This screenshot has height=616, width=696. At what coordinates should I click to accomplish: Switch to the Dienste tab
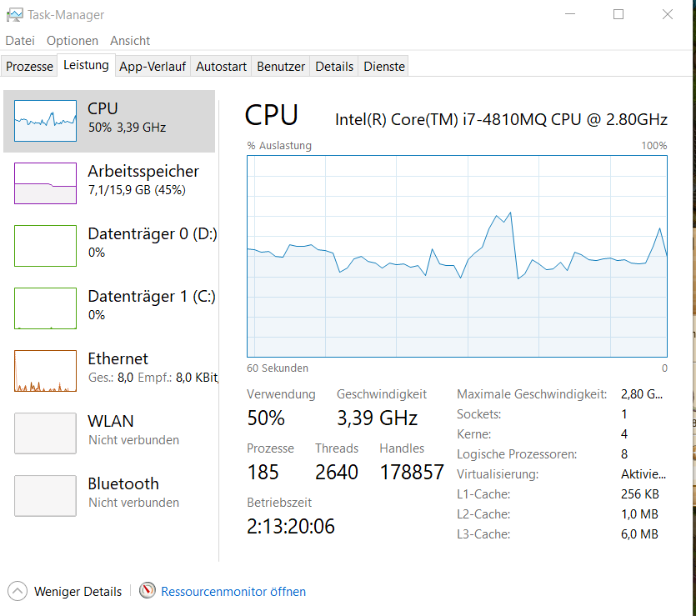[384, 66]
